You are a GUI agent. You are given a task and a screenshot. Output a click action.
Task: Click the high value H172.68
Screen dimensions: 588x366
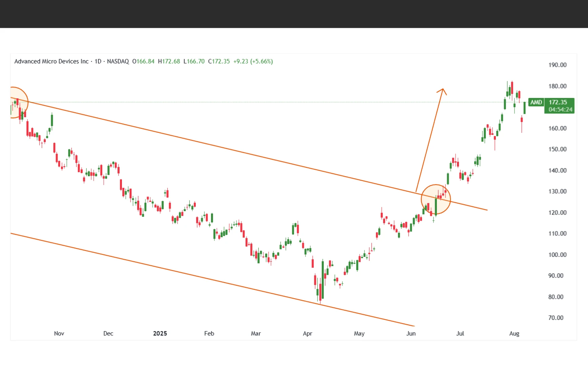click(x=169, y=61)
